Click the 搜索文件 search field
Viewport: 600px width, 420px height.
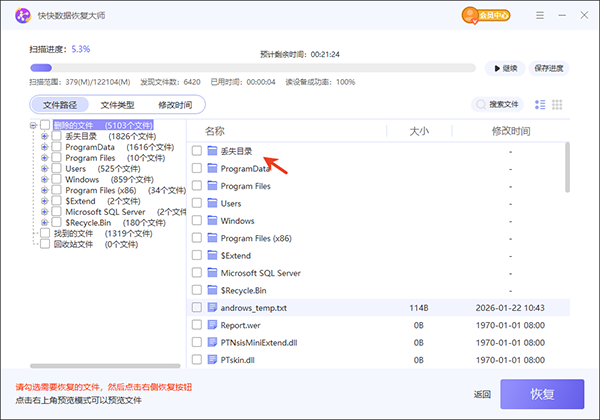pos(497,104)
